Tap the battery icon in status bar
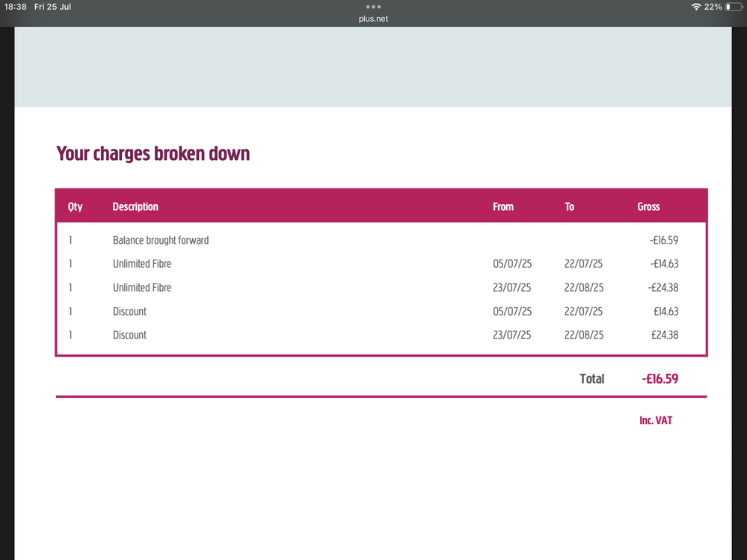This screenshot has height=560, width=747. (733, 7)
